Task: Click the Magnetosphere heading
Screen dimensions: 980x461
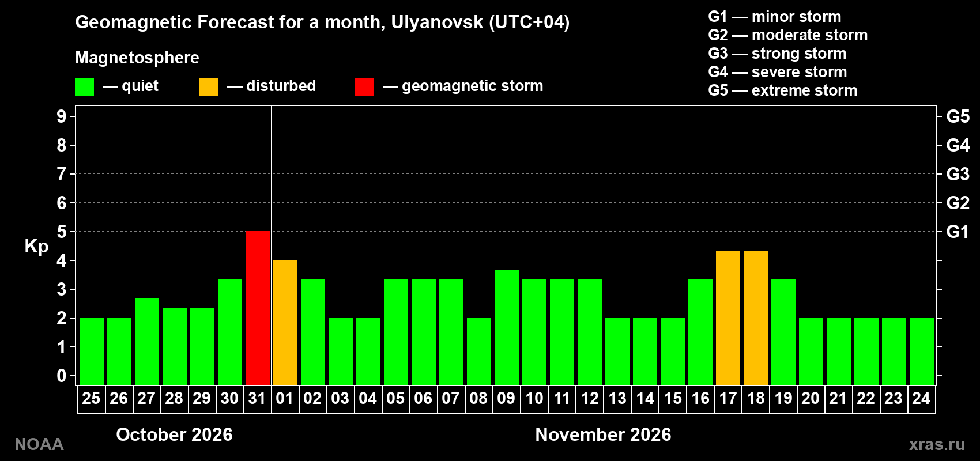Action: (x=137, y=58)
